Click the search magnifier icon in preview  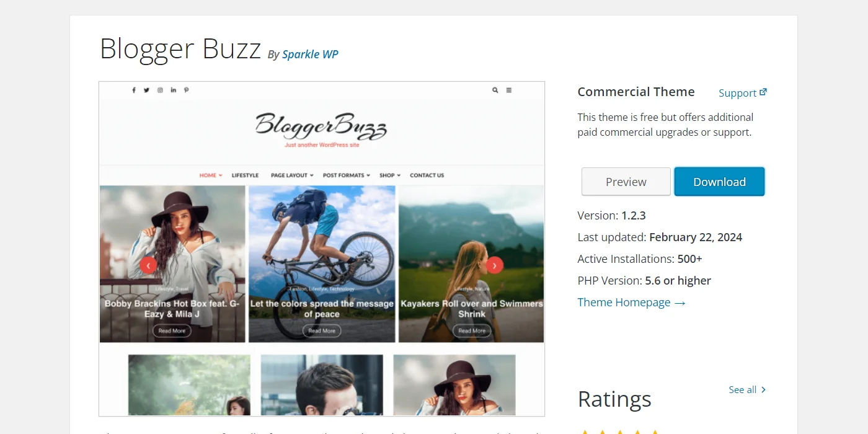tap(495, 90)
